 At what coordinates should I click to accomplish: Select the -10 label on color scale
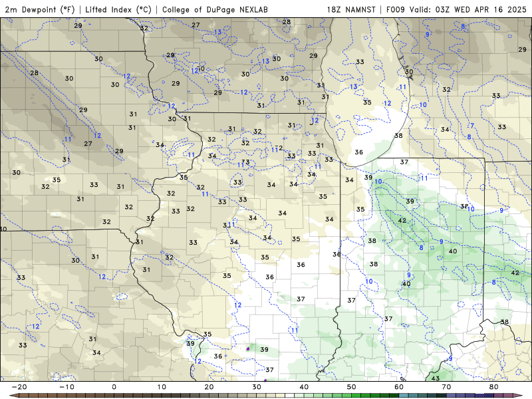[x=66, y=387]
